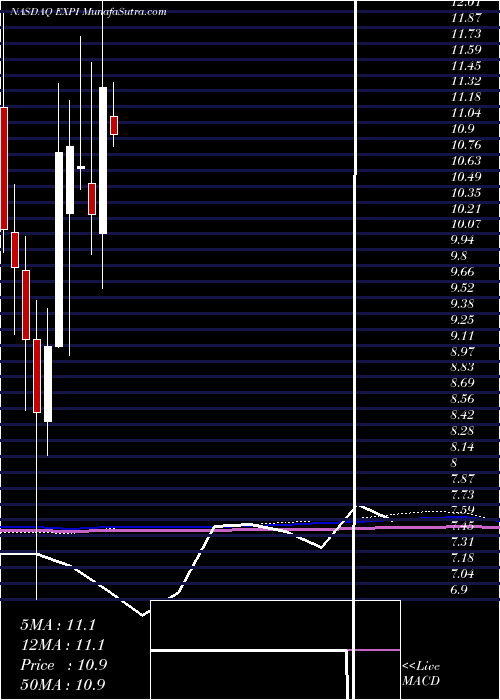Select the 8.83 price axis label
The image size is (500, 700).
[462, 367]
